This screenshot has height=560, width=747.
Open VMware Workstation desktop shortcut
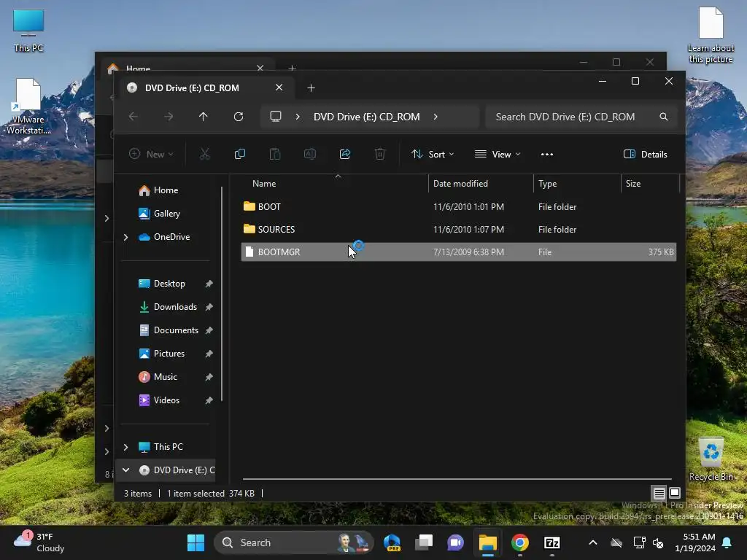click(28, 106)
